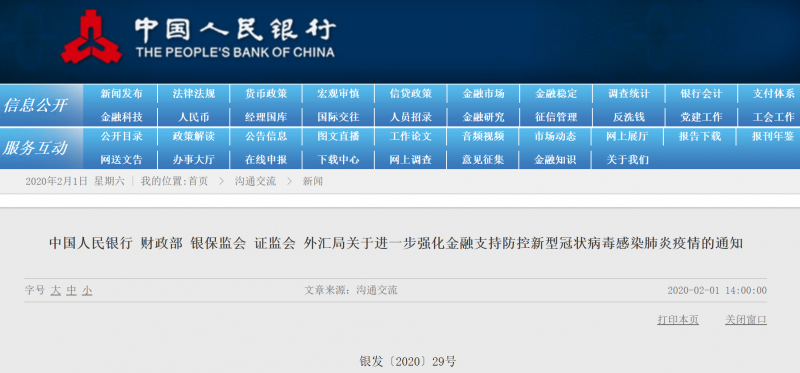The width and height of the screenshot is (800, 373).
Task: Open 征信管理 navigation item
Action: click(556, 117)
